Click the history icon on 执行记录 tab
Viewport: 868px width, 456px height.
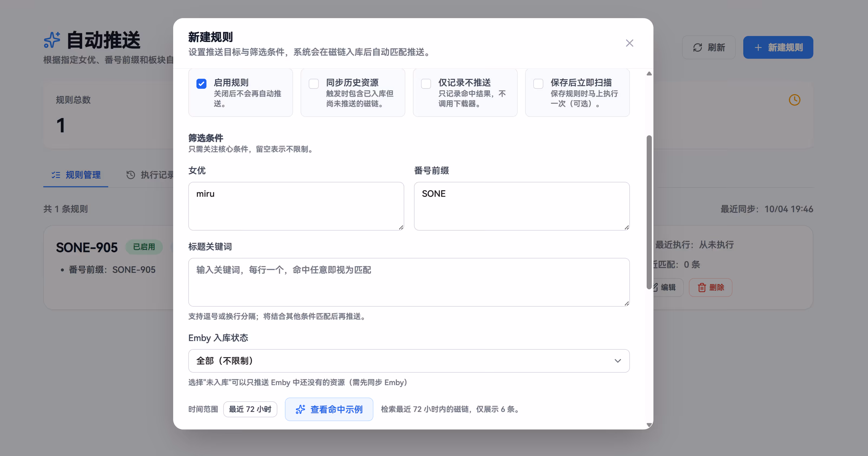[x=131, y=175]
